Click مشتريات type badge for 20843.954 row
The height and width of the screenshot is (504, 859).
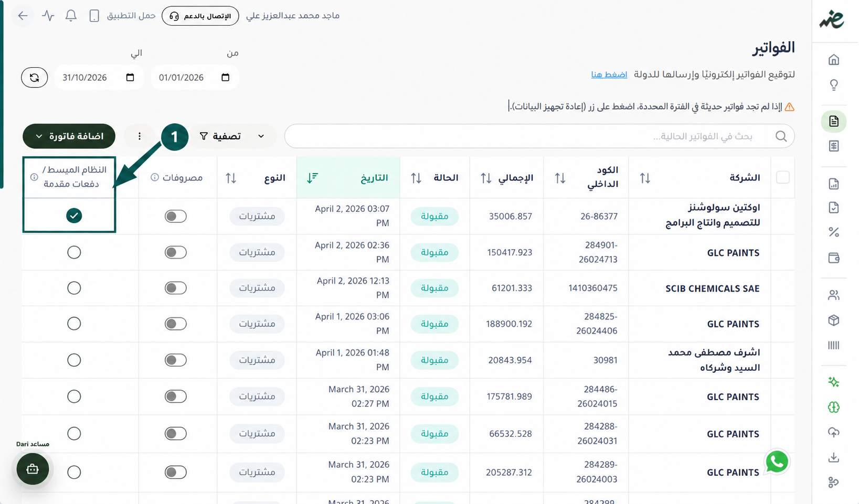(x=257, y=360)
